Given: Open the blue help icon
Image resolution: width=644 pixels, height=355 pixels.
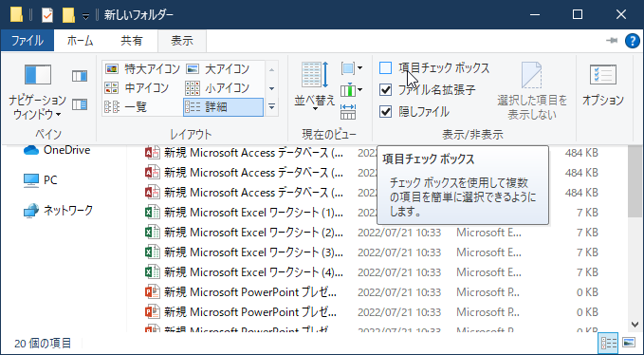Looking at the screenshot, I should pos(633,41).
